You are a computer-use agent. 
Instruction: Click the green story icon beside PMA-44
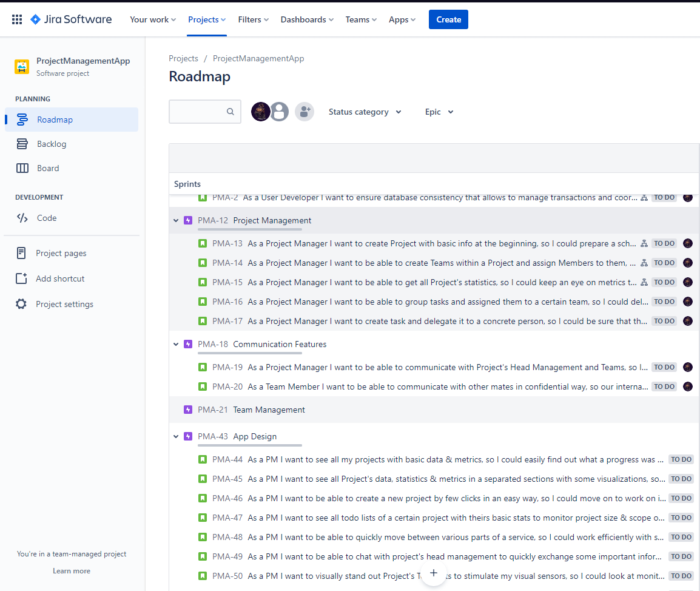point(202,459)
